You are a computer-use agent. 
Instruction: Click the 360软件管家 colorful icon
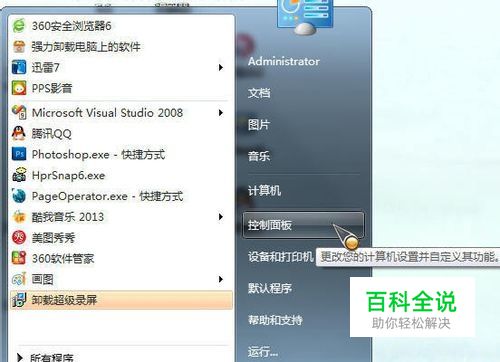[x=19, y=258]
